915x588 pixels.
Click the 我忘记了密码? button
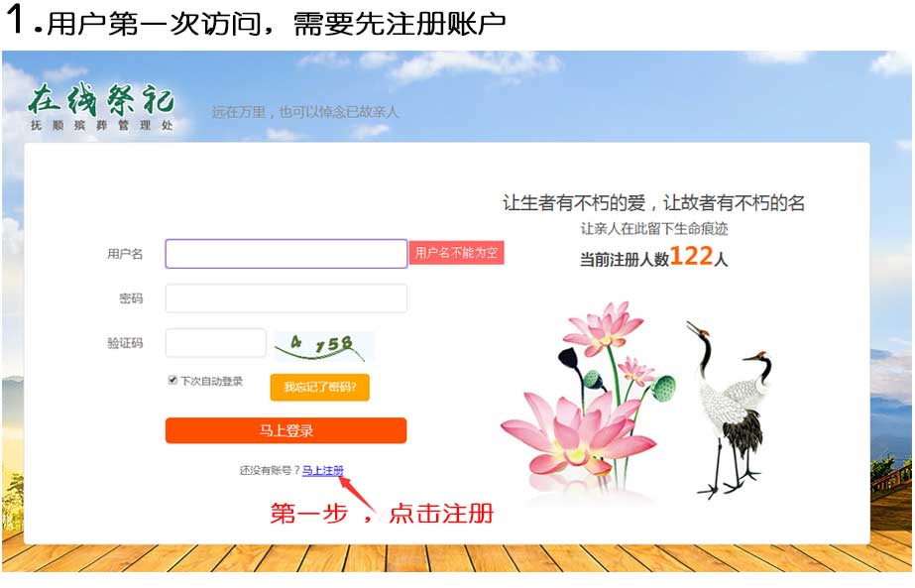320,387
